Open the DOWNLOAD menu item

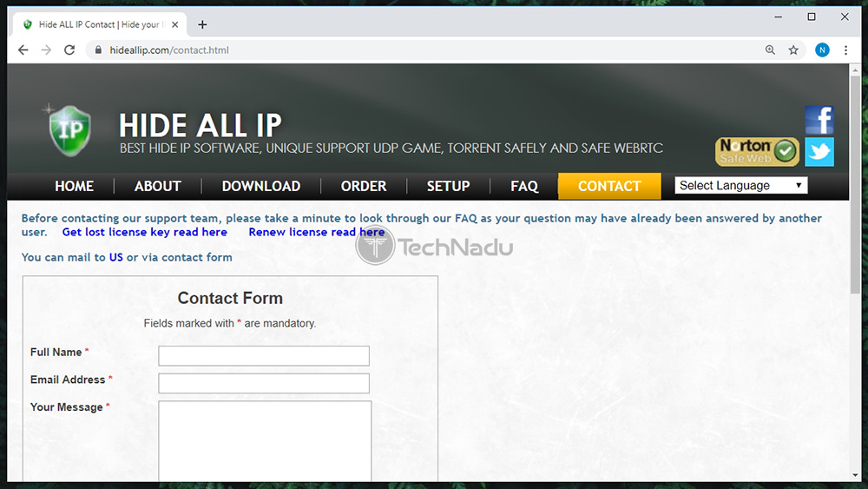click(x=261, y=186)
